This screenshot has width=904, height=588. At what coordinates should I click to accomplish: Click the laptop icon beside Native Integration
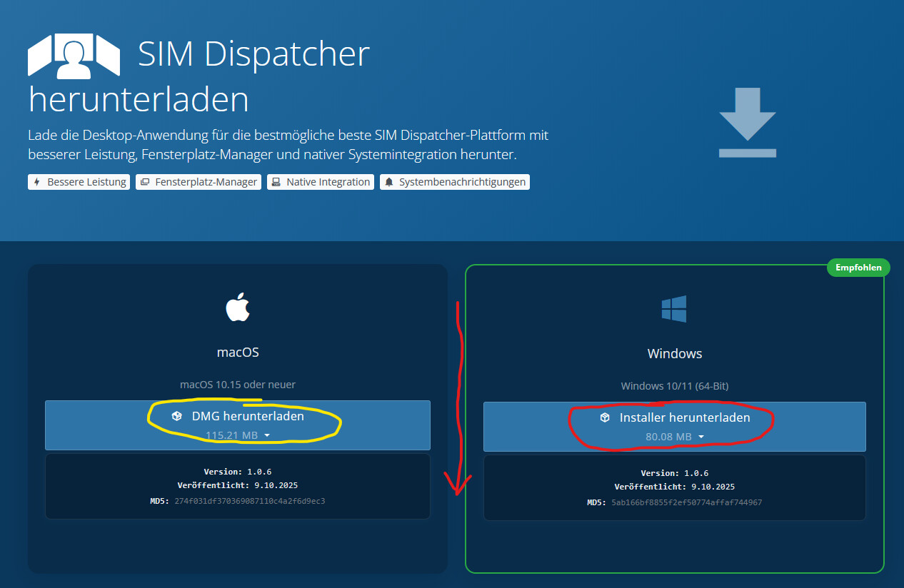(276, 182)
